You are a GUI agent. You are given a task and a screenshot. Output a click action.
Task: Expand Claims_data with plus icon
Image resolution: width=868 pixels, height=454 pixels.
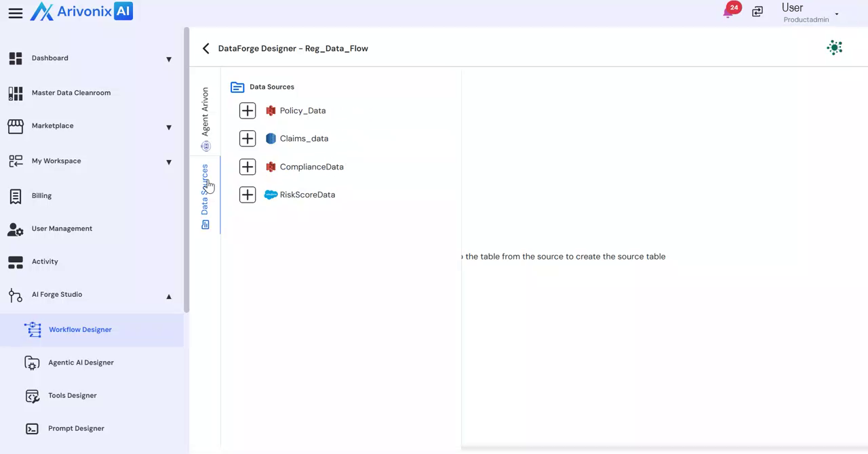point(248,138)
